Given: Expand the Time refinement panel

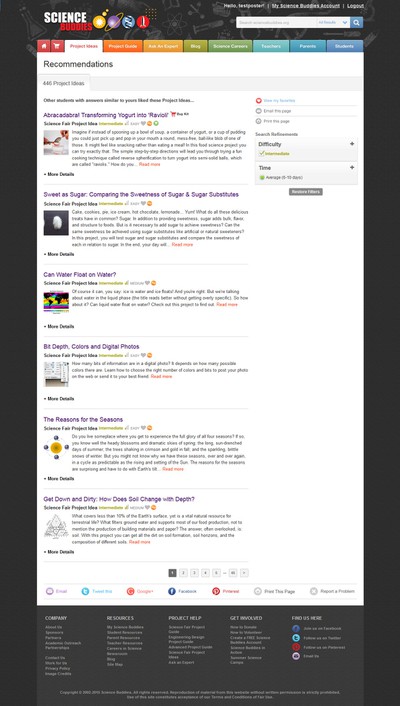Looking at the screenshot, I should [x=352, y=167].
